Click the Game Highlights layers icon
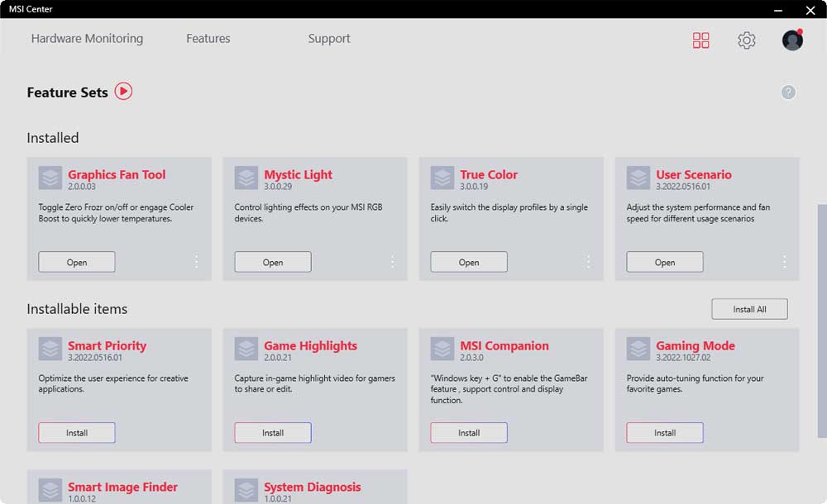The width and height of the screenshot is (827, 504). click(x=246, y=349)
